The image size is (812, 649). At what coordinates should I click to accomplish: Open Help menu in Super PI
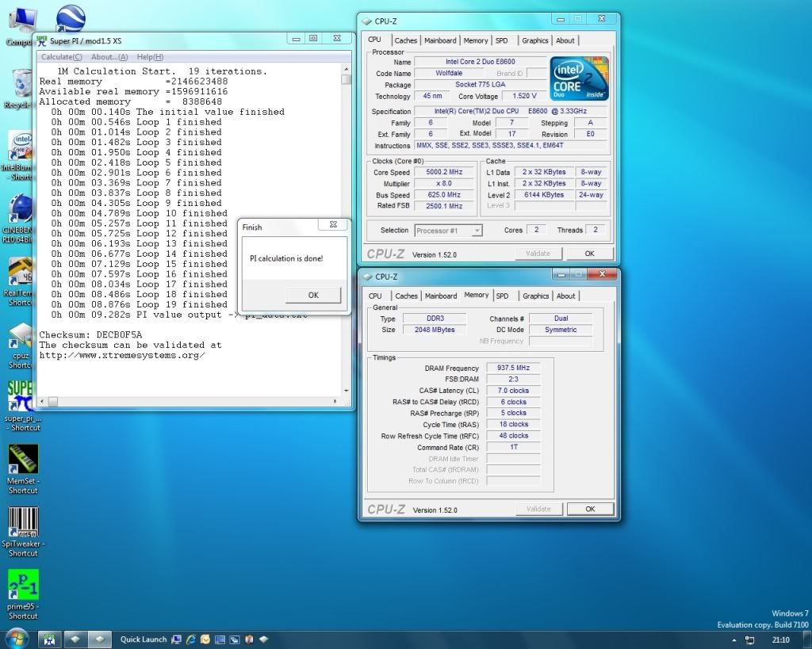[x=150, y=57]
